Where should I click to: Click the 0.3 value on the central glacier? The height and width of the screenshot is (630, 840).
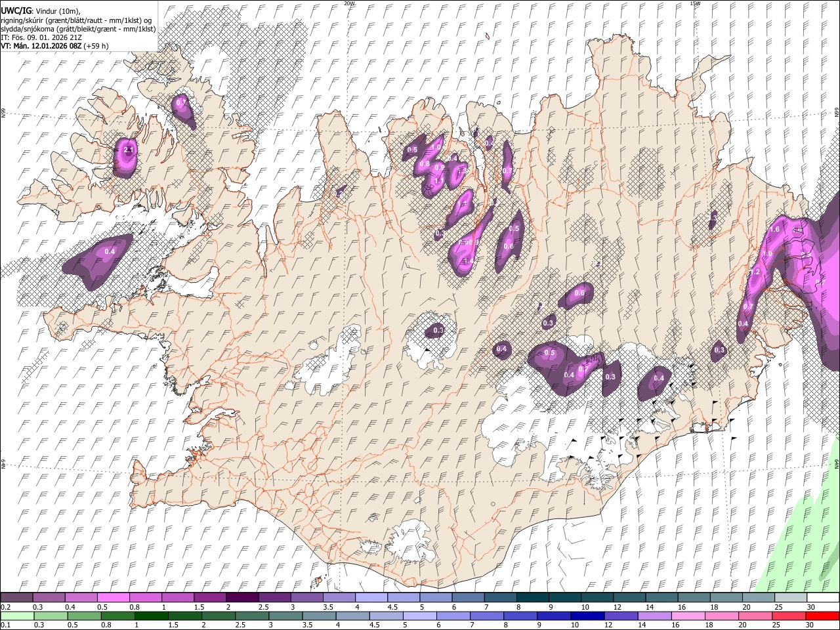[x=438, y=331]
